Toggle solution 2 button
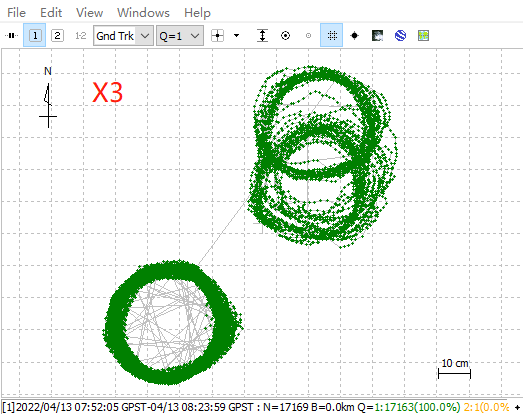Image resolution: width=523 pixels, height=415 pixels. click(x=57, y=35)
